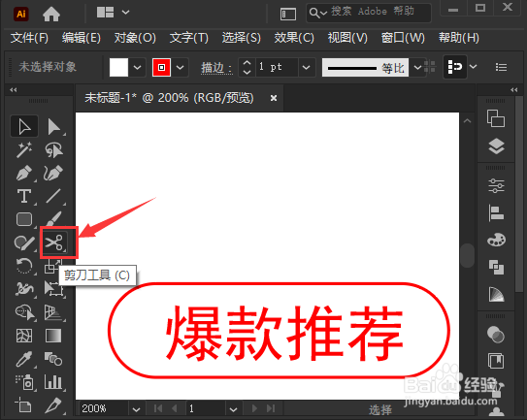Screen dimensions: 527x420
Task: Click the white fill color swatch
Action: (118, 67)
